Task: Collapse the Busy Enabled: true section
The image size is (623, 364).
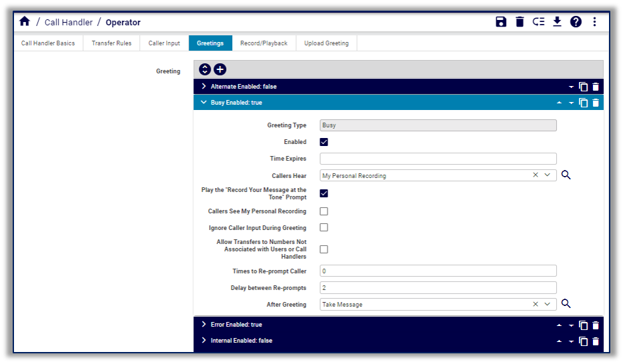Action: coord(204,103)
